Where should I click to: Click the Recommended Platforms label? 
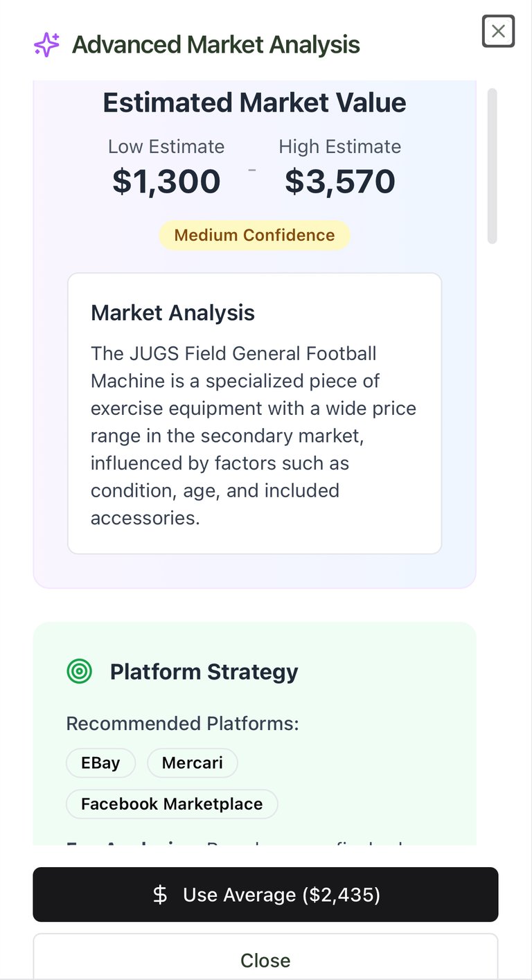[x=182, y=724]
